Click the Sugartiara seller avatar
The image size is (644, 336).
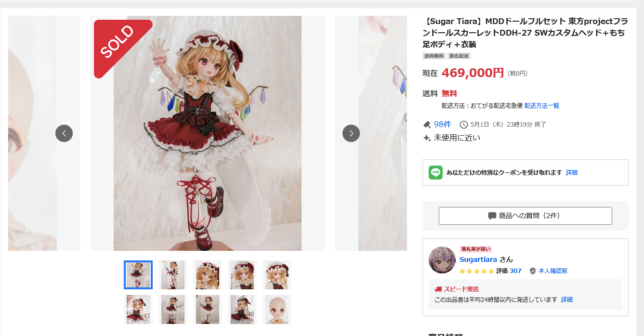pos(442,260)
